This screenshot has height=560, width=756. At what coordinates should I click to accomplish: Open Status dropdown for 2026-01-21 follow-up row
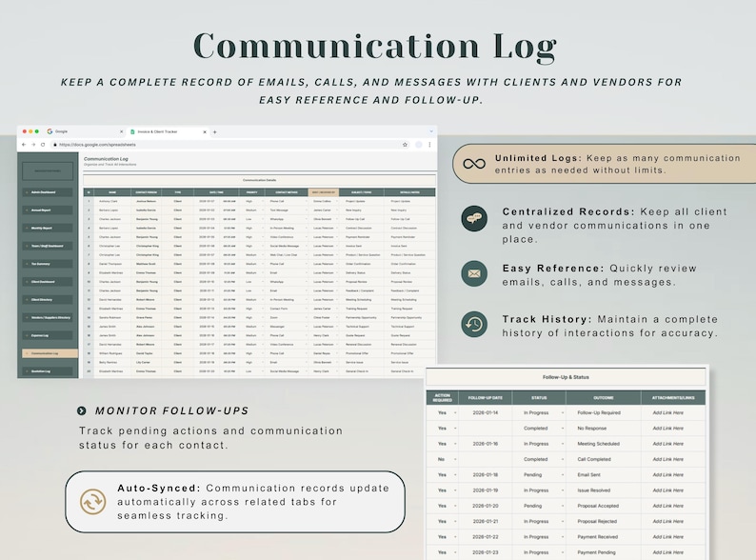point(562,521)
